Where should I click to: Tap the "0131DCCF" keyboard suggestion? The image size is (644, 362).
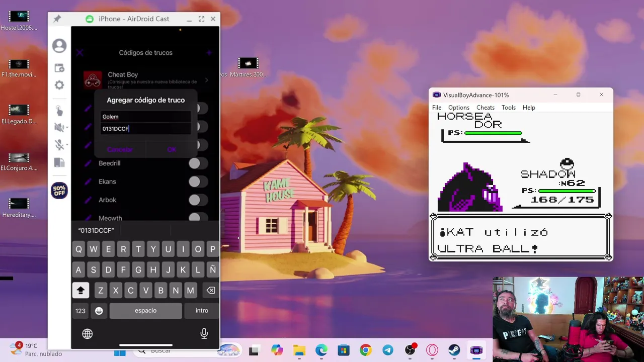pos(96,230)
